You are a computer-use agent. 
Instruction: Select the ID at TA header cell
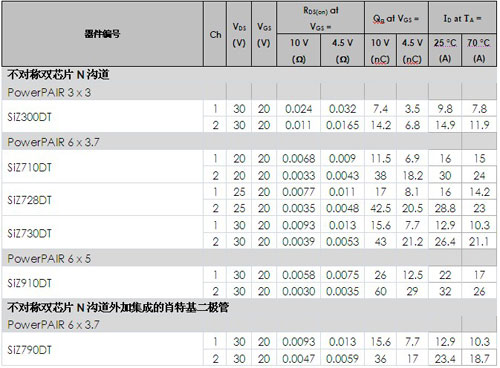pos(462,18)
